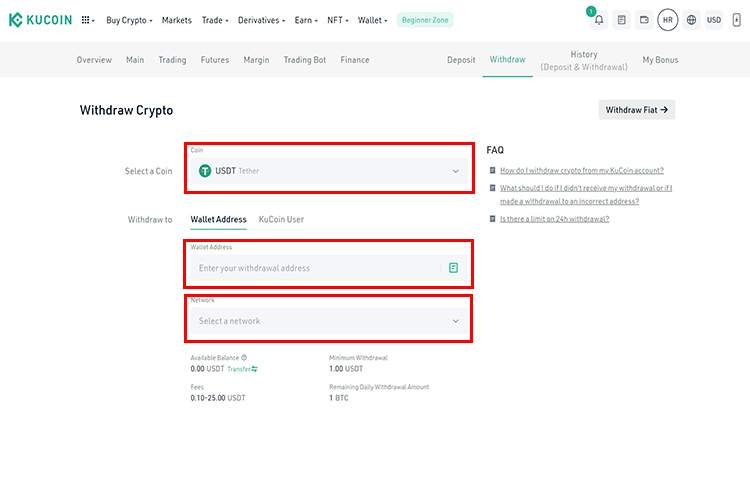Viewport: 750px width, 500px height.
Task: Open the My Bonus tab
Action: [x=660, y=60]
